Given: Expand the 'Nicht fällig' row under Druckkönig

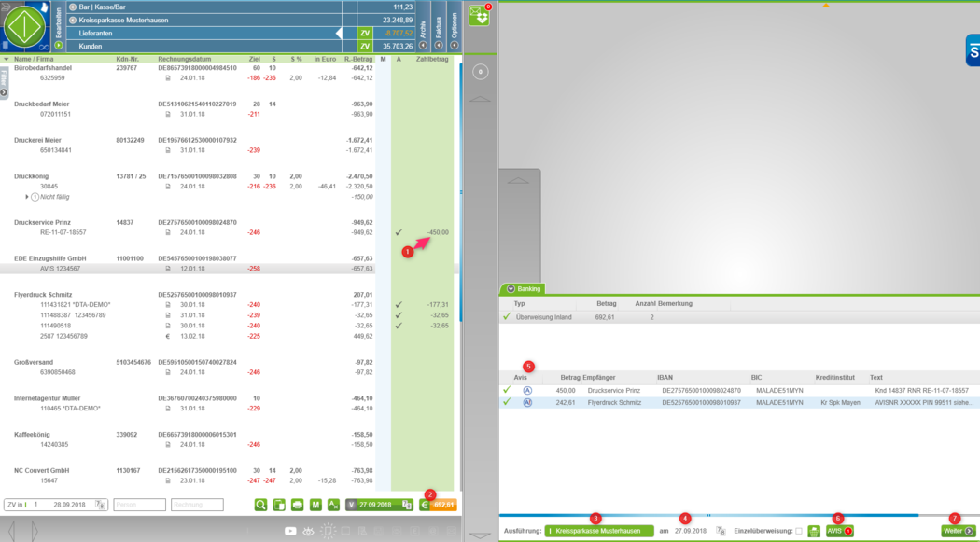Looking at the screenshot, I should [26, 197].
